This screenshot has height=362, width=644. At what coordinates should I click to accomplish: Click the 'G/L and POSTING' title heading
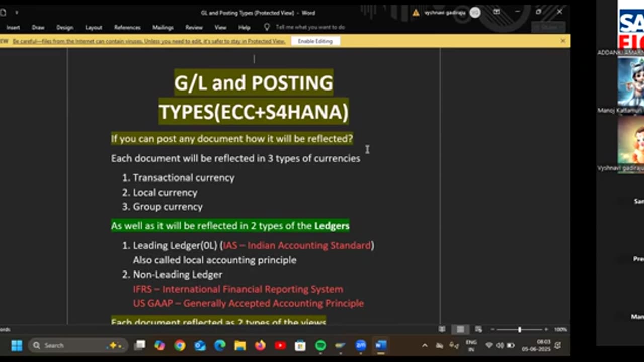pyautogui.click(x=254, y=82)
